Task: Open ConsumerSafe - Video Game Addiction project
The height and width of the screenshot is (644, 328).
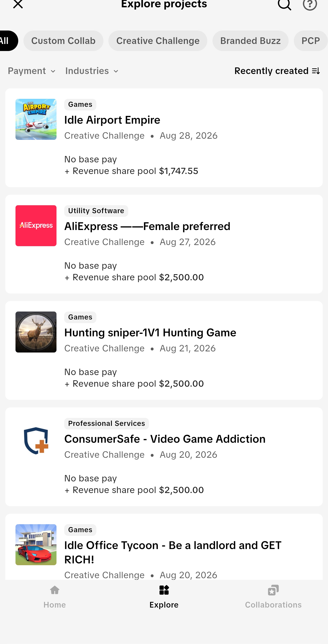Action: [165, 439]
